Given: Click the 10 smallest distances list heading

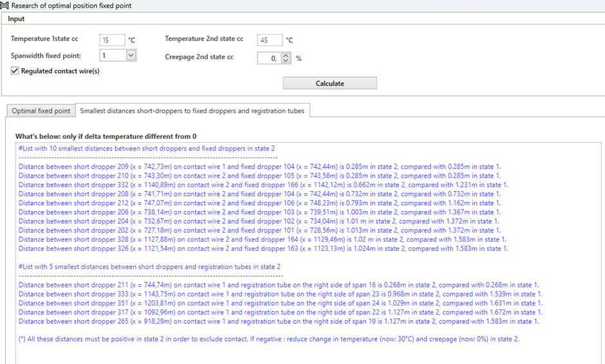Looking at the screenshot, I should 147,148.
